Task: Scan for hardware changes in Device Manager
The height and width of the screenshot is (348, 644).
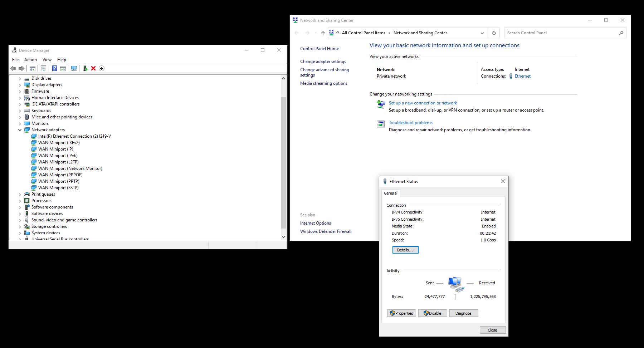Action: pos(74,68)
